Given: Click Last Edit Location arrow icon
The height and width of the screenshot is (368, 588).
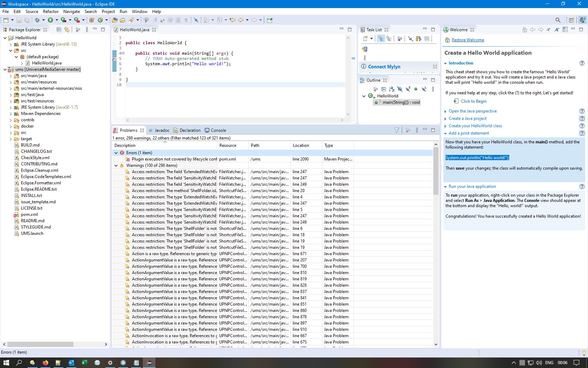Looking at the screenshot, I should [x=232, y=20].
